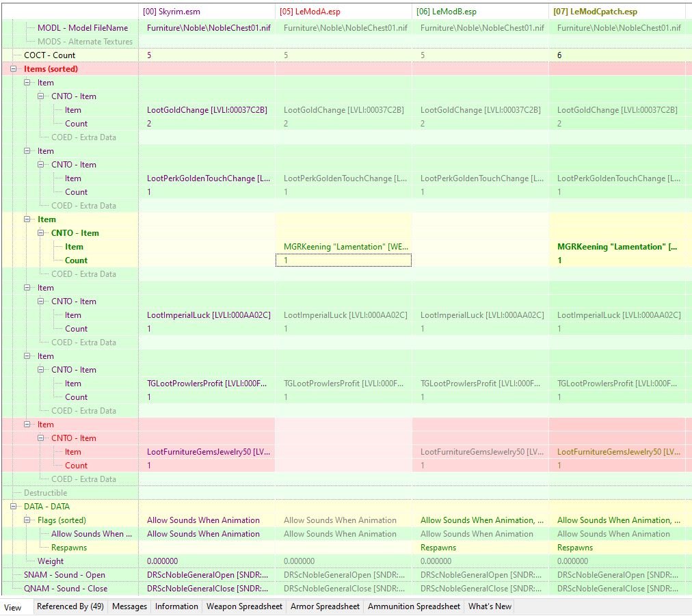Switch to Armor Spreadsheet tab
This screenshot has width=692, height=616.
[x=325, y=606]
